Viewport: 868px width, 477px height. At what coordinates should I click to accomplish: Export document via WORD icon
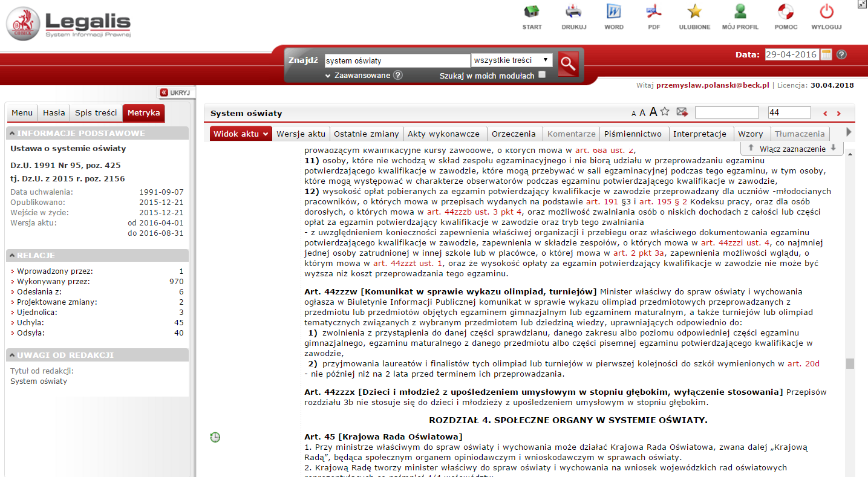tap(614, 12)
